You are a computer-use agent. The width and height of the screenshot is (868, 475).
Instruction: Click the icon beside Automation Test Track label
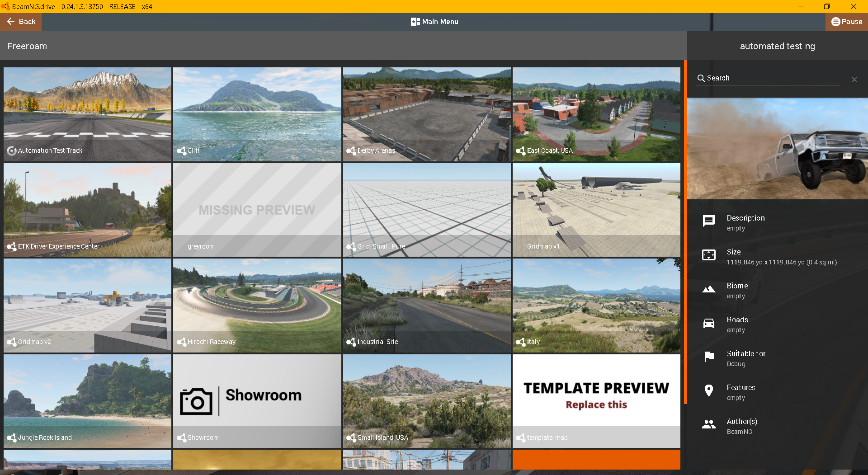(x=12, y=150)
